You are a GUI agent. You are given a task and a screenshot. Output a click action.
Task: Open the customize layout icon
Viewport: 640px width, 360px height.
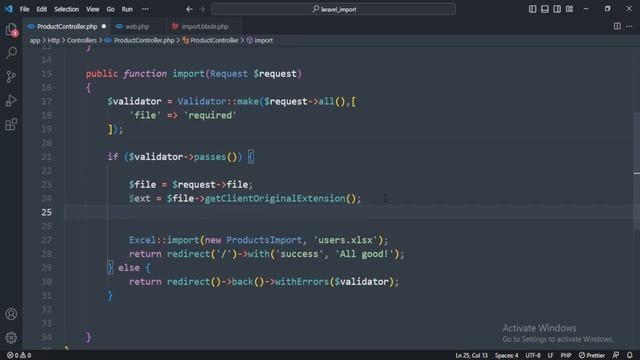point(569,9)
